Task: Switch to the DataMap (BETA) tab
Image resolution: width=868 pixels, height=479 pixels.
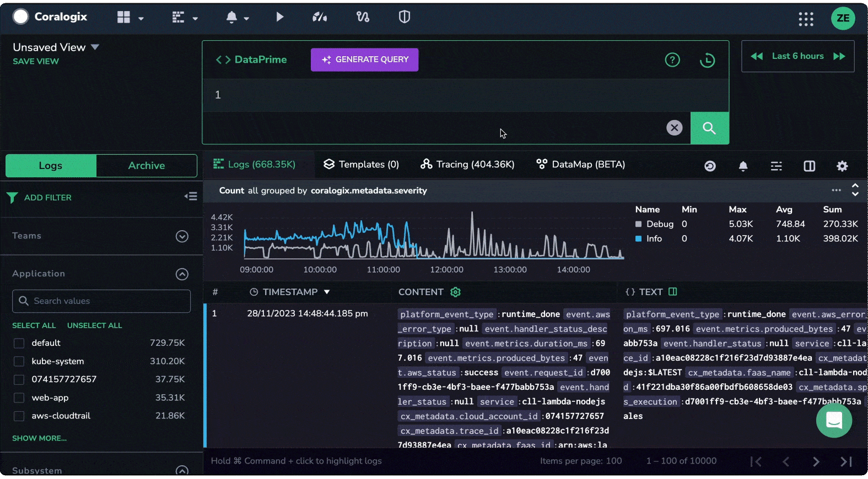Action: pyautogui.click(x=581, y=165)
